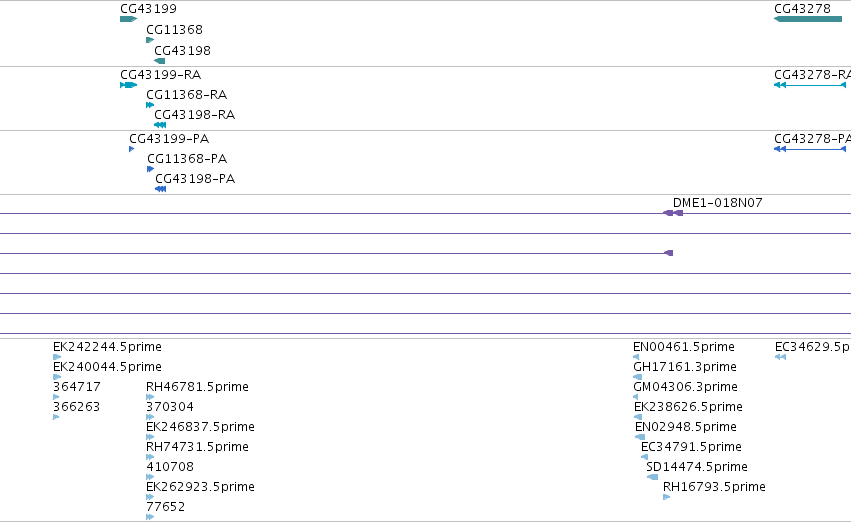Open the EC34791.5prime EST label

691,447
